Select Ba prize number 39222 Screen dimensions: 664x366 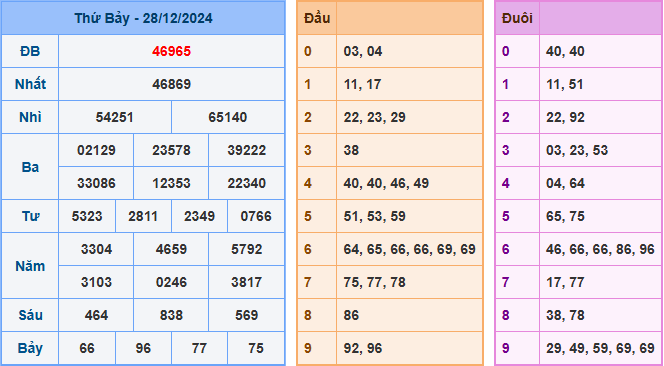click(x=247, y=150)
